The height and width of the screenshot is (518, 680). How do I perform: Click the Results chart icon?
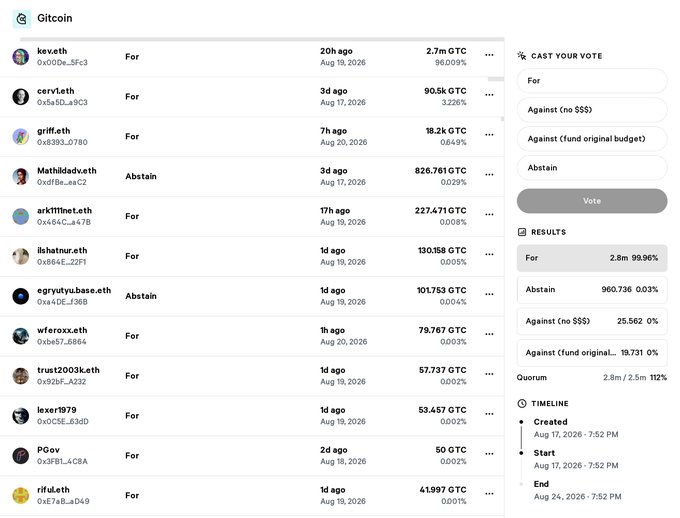(x=522, y=232)
